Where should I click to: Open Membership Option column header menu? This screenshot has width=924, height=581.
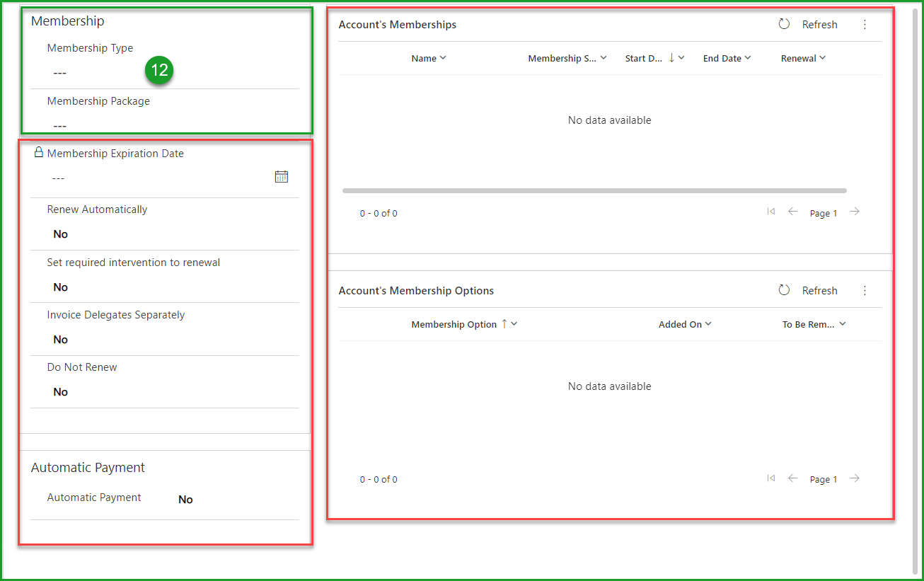[464, 324]
